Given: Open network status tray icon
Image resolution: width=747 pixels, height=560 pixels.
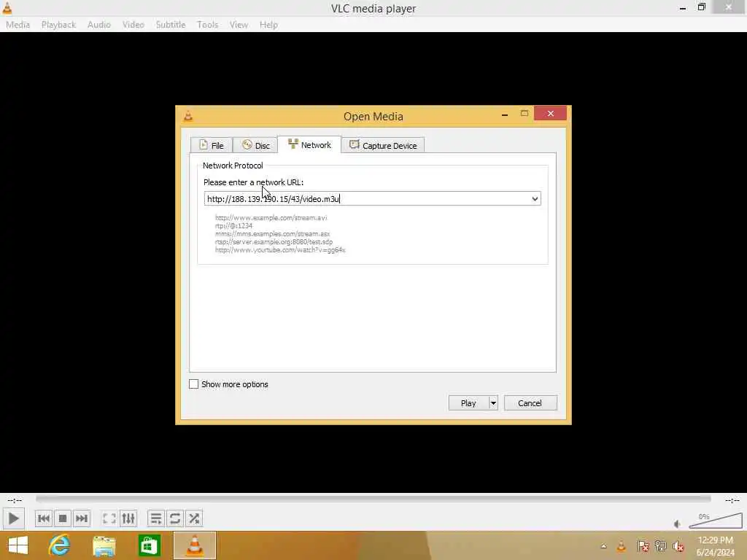Looking at the screenshot, I should tap(660, 546).
